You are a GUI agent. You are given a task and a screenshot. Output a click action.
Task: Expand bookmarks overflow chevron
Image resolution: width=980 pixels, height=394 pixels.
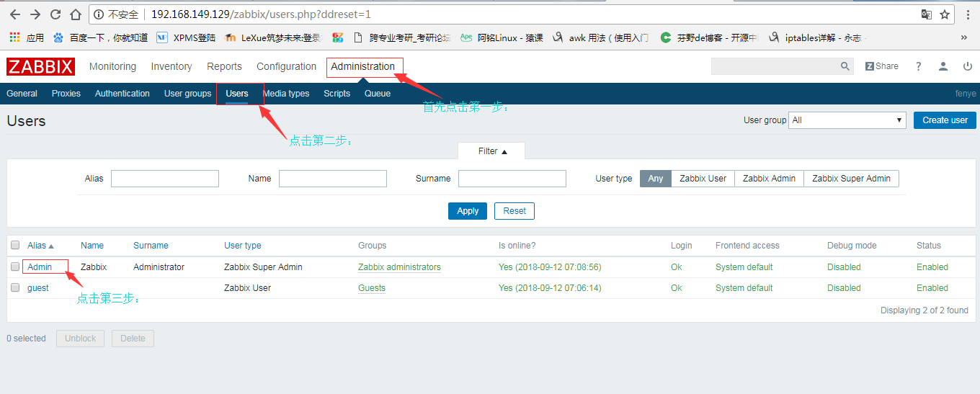click(964, 37)
